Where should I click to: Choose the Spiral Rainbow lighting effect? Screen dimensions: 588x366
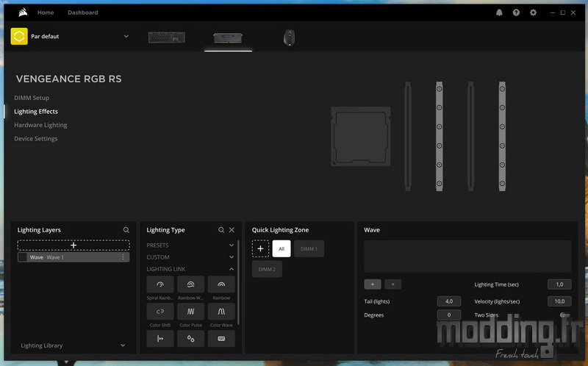click(160, 284)
